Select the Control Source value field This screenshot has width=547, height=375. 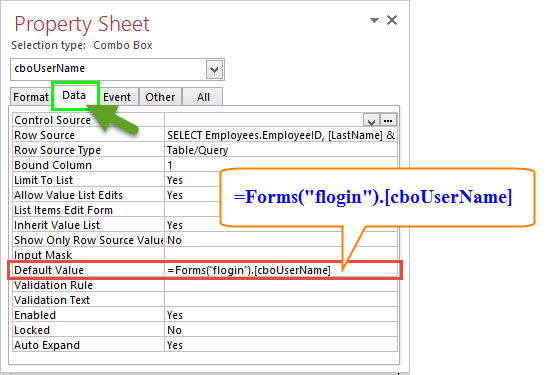point(264,120)
